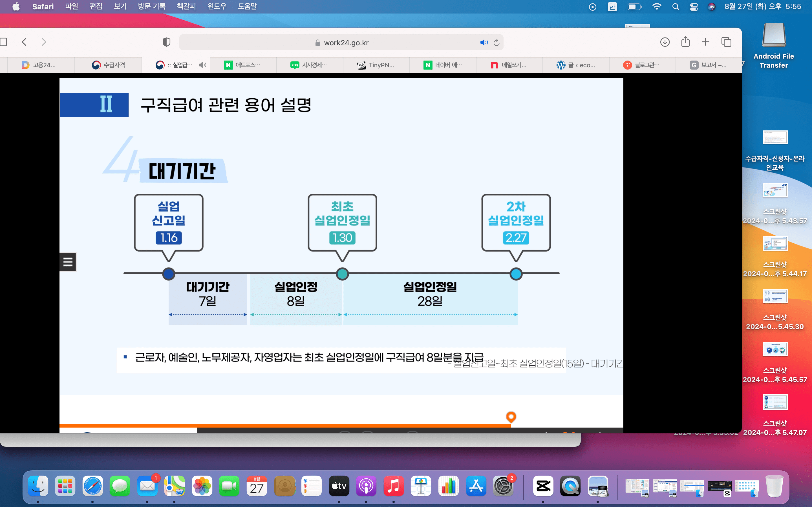Viewport: 812px width, 507px height.
Task: Go back with the back arrow
Action: 24,42
